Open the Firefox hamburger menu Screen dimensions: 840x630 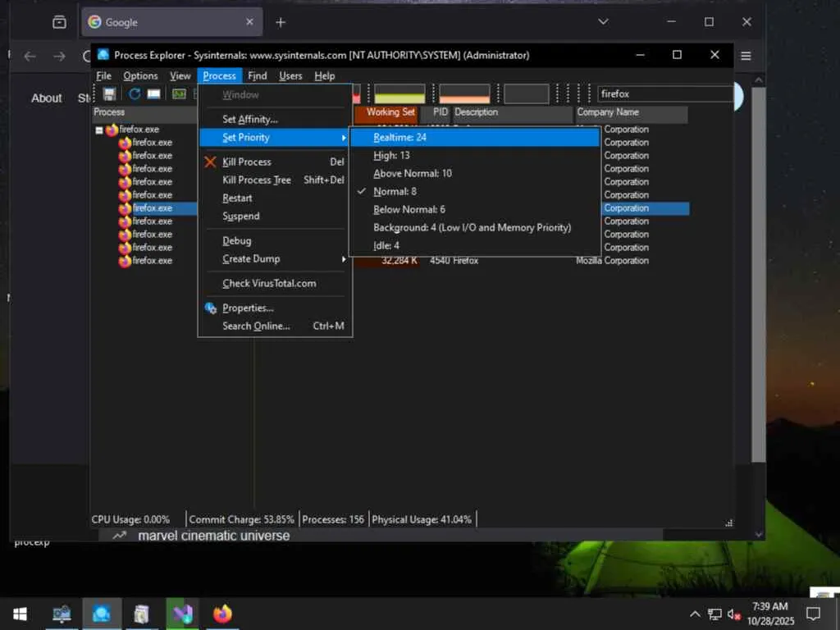(x=746, y=57)
